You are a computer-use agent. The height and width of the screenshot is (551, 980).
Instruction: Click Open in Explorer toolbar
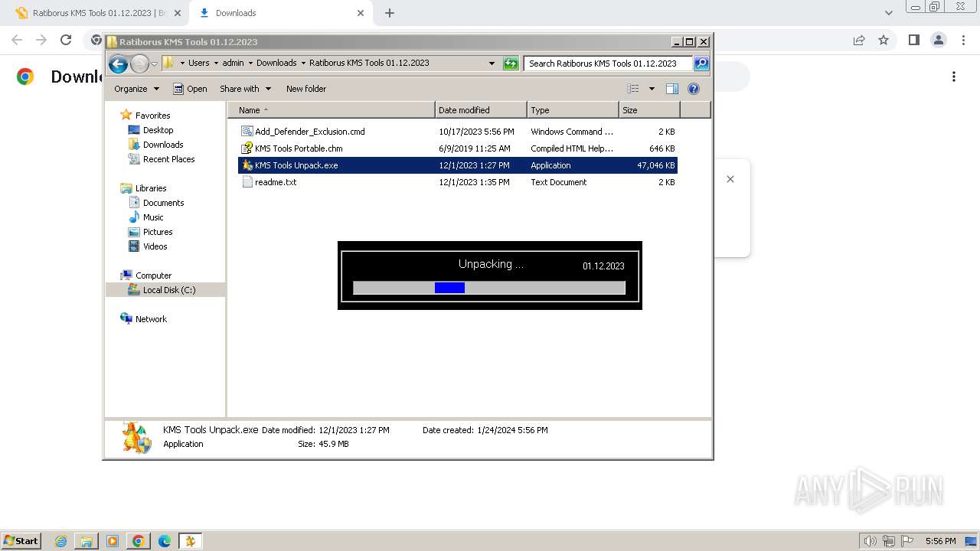190,89
